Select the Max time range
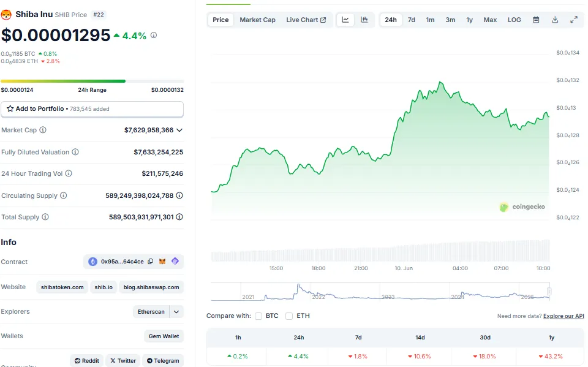The image size is (588, 367). point(490,20)
